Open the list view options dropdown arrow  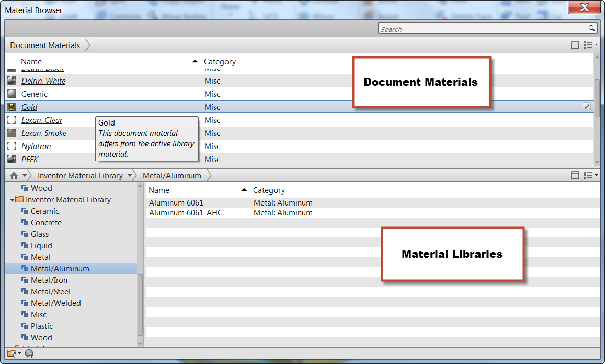[596, 45]
